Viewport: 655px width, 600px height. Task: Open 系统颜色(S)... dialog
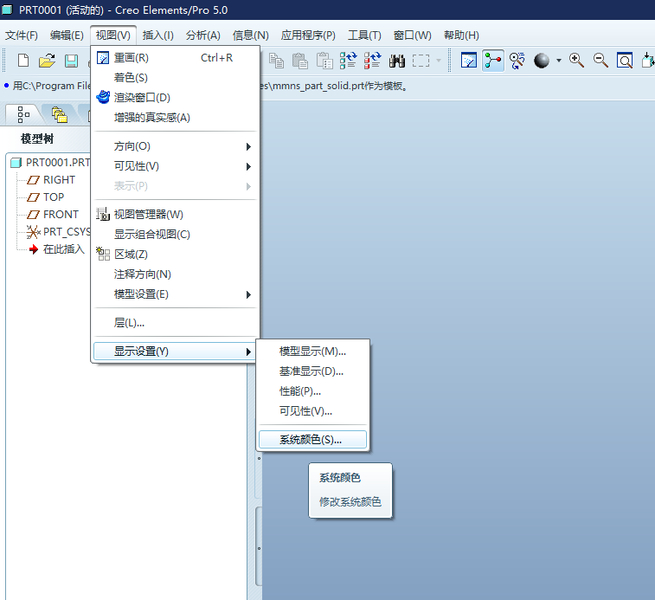point(313,440)
